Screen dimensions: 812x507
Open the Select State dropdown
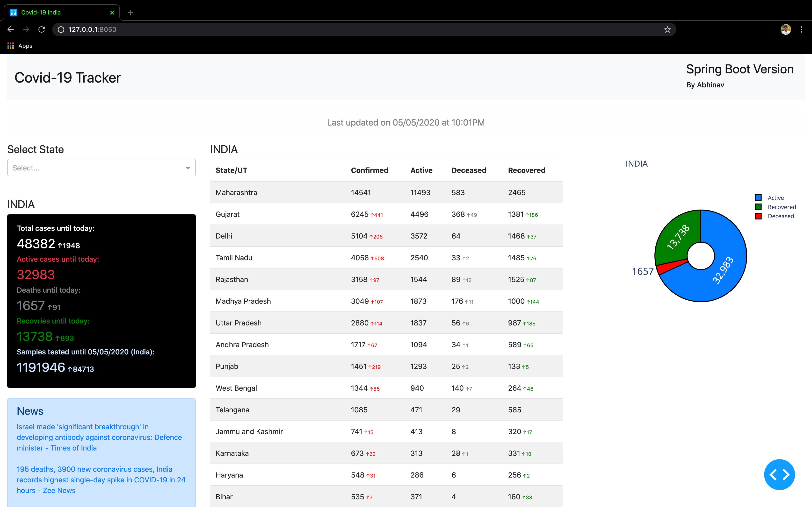coord(101,168)
